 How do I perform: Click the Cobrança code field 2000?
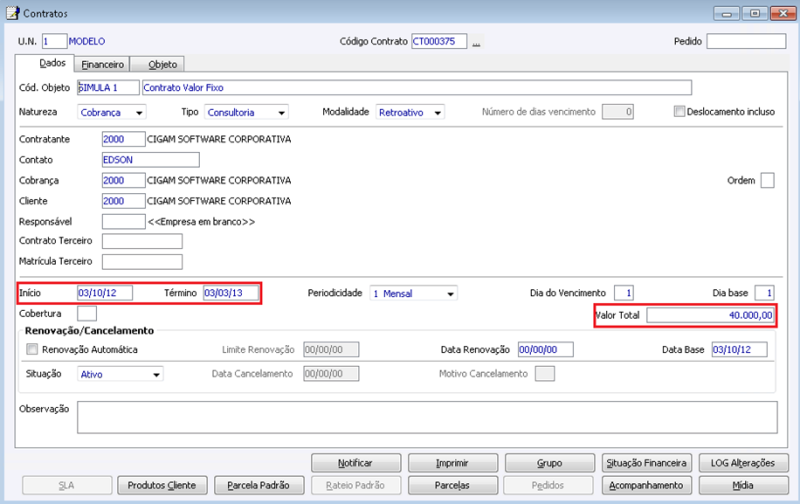pos(123,180)
